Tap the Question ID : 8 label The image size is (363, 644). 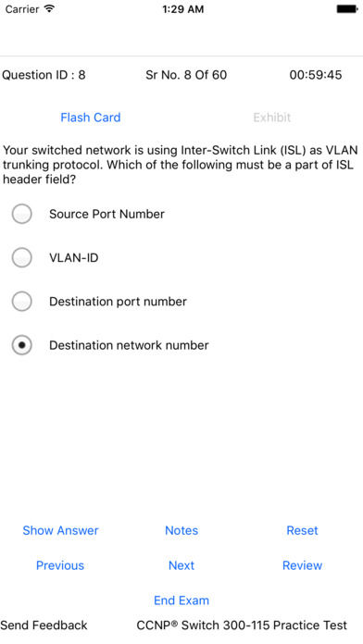[44, 75]
